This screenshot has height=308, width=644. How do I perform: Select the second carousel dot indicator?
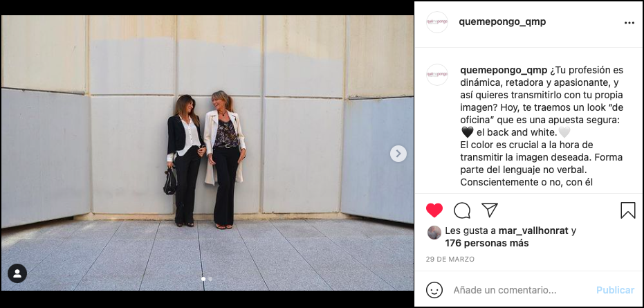tap(210, 279)
